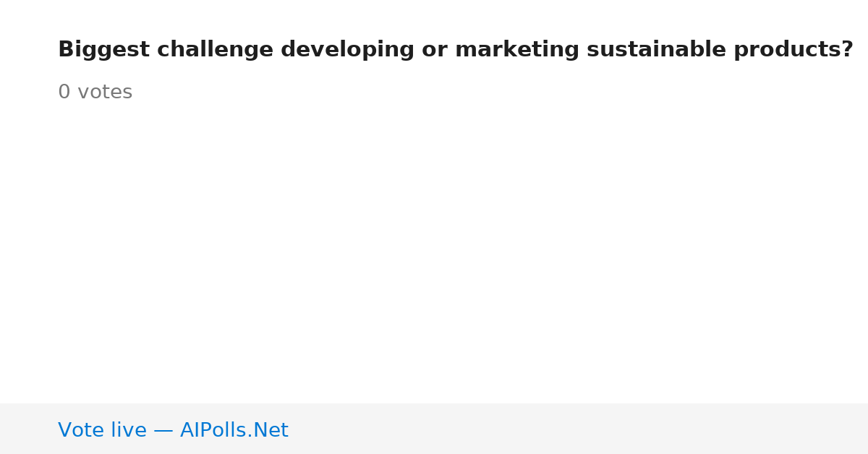Viewport: 868px width, 454px height.
Task: Click the question mark ending the title
Action: pos(847,50)
